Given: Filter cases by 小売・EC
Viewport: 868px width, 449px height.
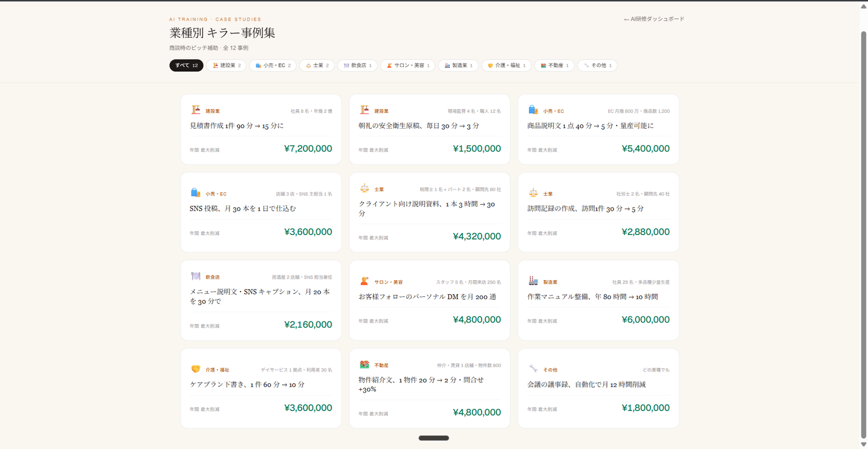Looking at the screenshot, I should coord(273,65).
